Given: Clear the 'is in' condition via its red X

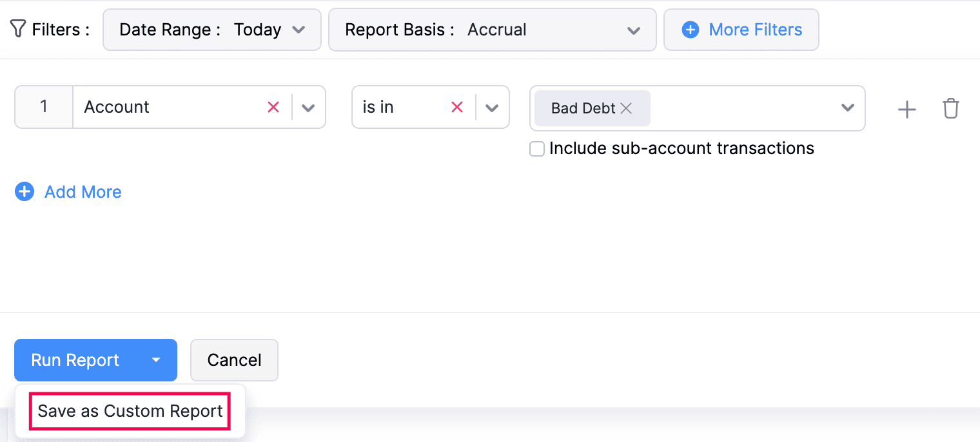Looking at the screenshot, I should click(457, 107).
